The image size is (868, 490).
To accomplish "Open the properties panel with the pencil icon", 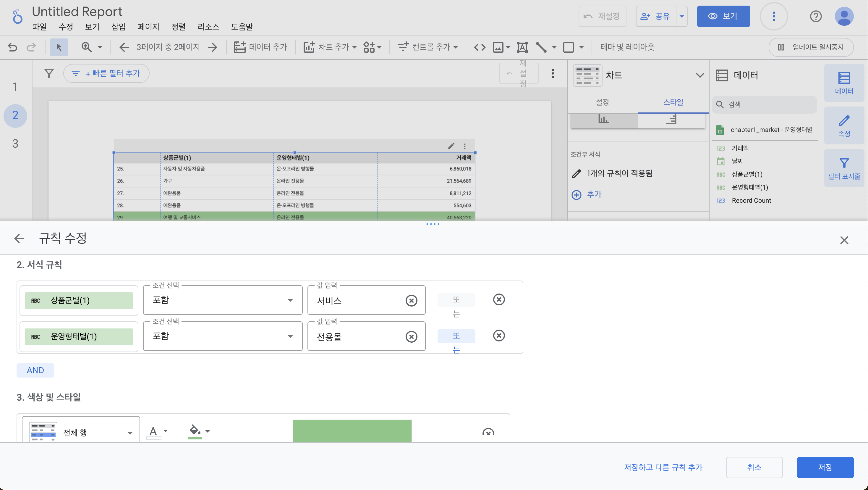I will coord(844,126).
